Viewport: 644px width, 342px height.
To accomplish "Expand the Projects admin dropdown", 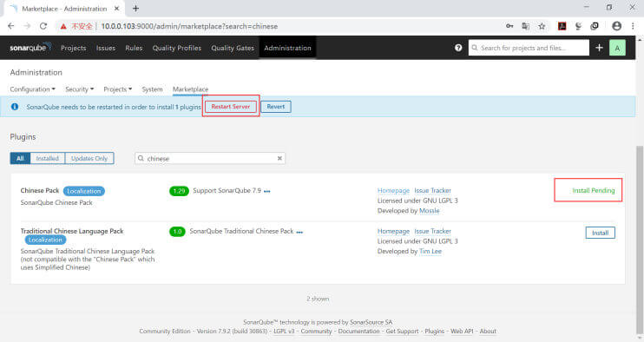I will (x=117, y=89).
